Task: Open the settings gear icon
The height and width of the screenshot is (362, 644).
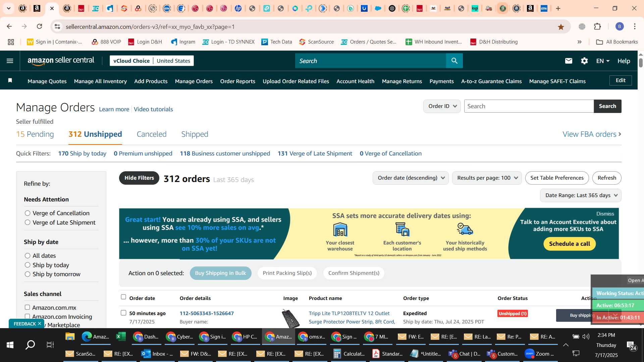Action: 584,61
